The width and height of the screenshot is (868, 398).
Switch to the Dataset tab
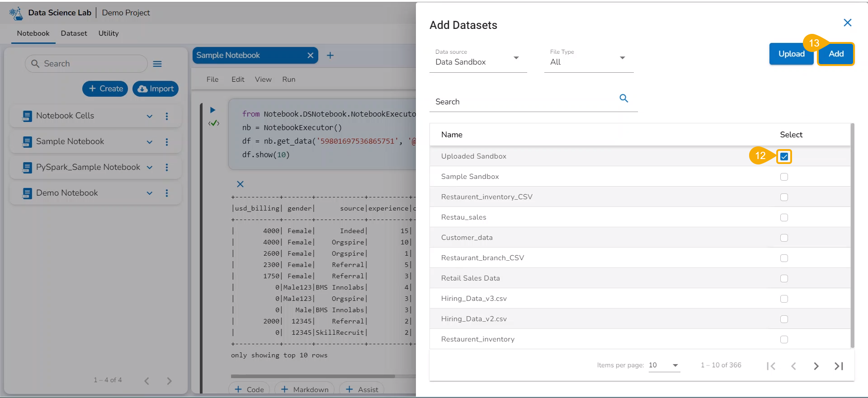[74, 33]
